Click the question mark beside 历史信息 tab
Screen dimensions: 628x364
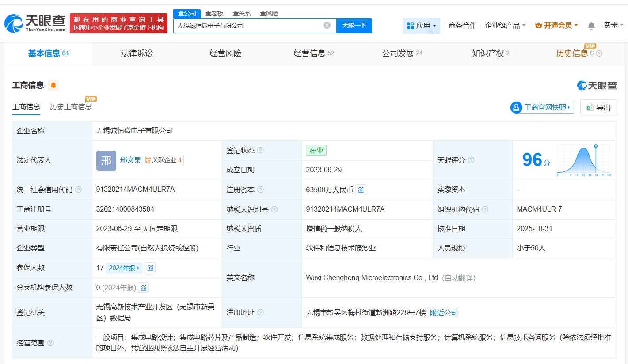599,53
